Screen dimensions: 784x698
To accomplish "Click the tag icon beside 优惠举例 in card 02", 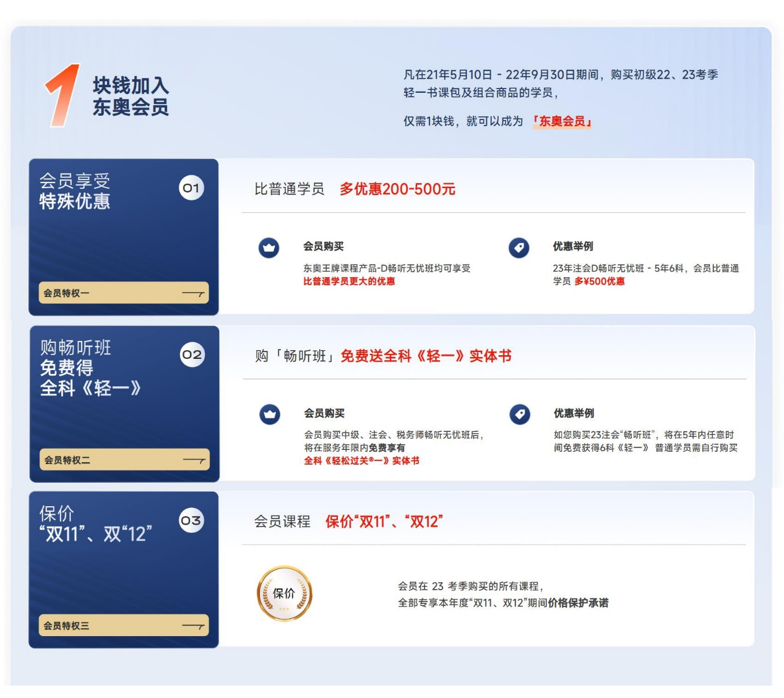I will point(519,413).
